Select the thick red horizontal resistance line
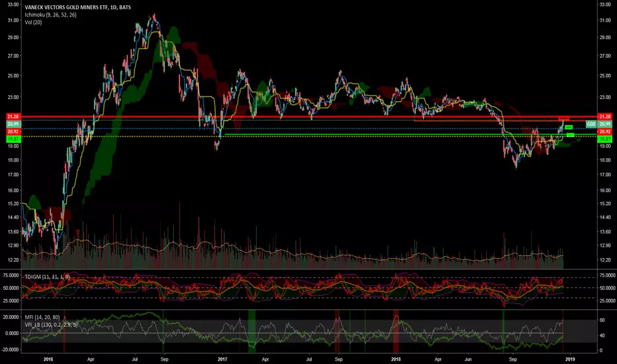Image resolution: width=617 pixels, height=364 pixels. click(x=309, y=116)
